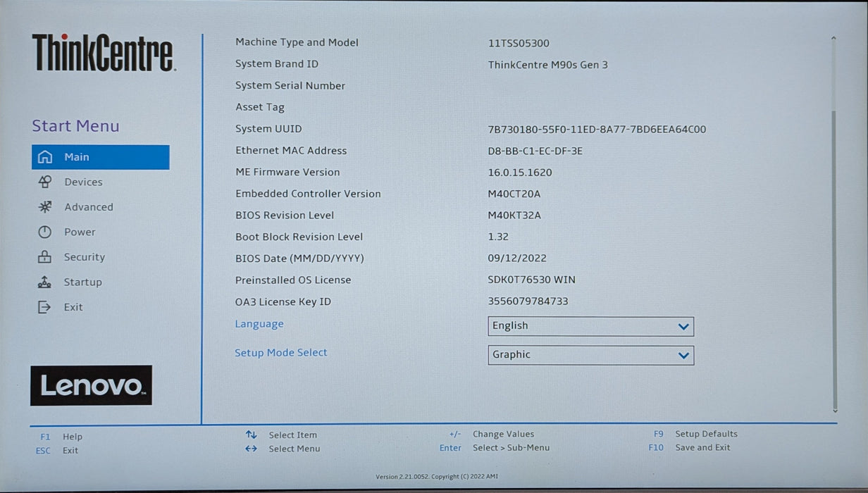Click the UUID value 7B730180-55F0-11ED
Screen dimensions: 868x493
(x=597, y=130)
